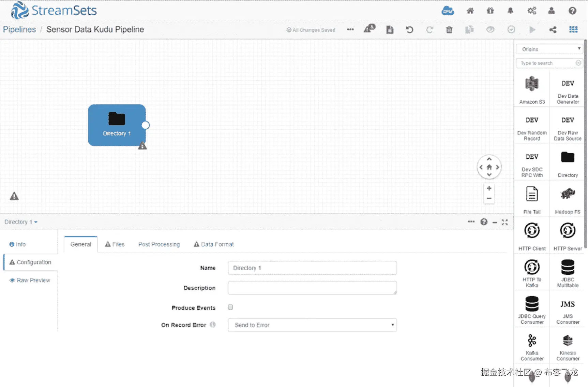Click the stage library search field

[x=549, y=63]
